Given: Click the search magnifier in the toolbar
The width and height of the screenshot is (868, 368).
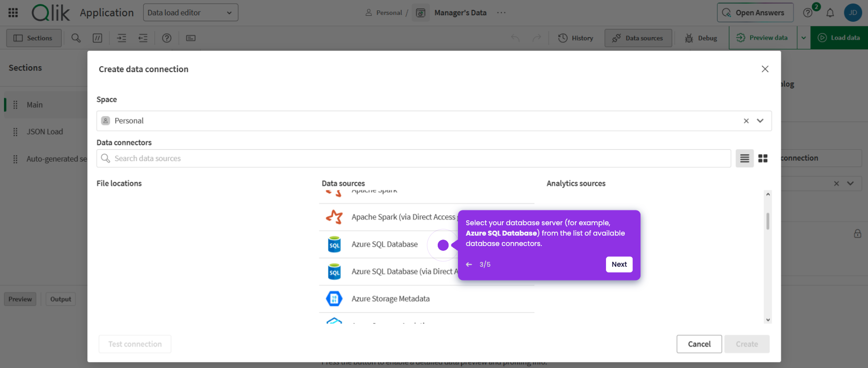Looking at the screenshot, I should coord(76,38).
